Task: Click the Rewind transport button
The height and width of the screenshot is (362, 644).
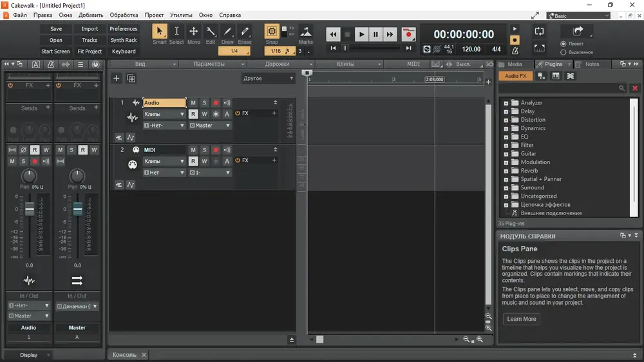Action: pyautogui.click(x=333, y=35)
